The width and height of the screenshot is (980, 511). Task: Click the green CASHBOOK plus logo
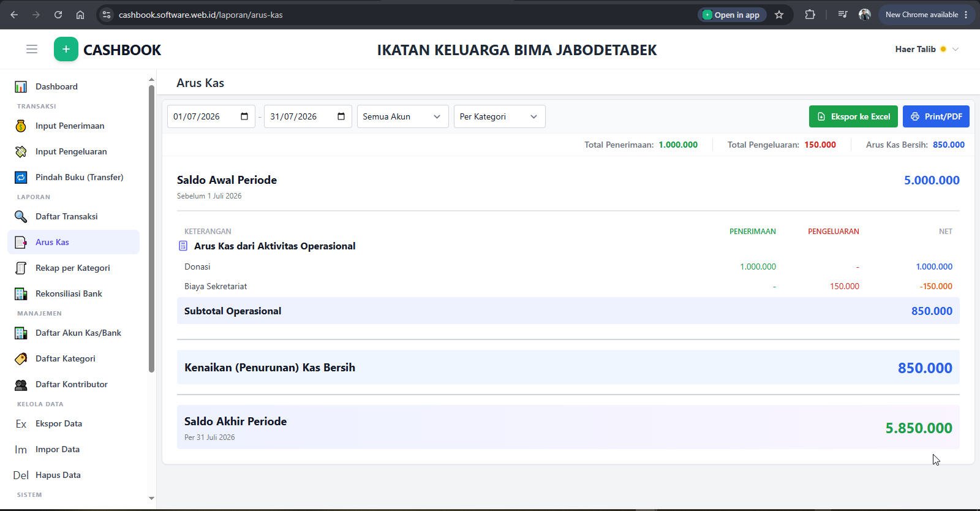tap(66, 49)
